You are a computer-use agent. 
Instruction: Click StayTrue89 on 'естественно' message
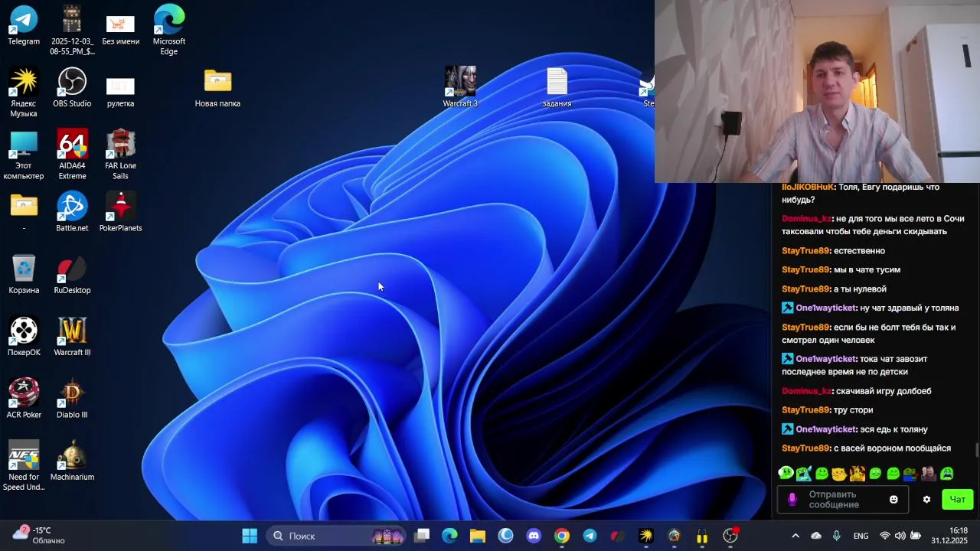point(805,251)
